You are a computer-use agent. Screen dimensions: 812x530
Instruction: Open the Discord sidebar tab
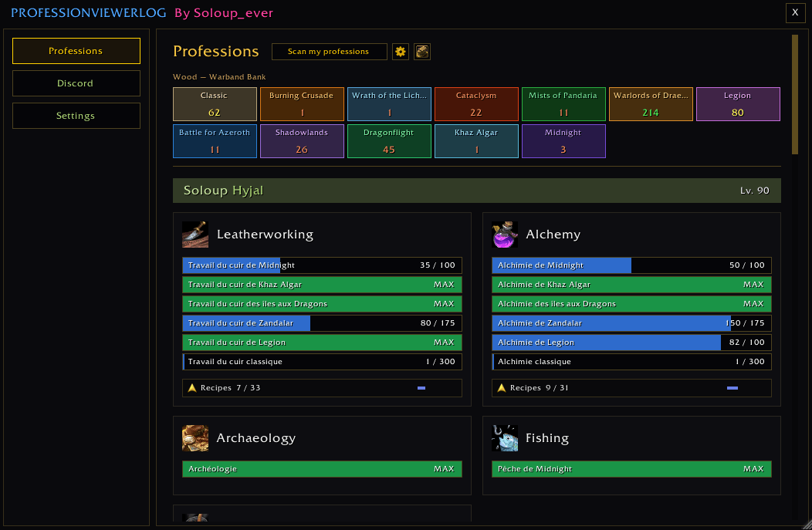point(76,83)
